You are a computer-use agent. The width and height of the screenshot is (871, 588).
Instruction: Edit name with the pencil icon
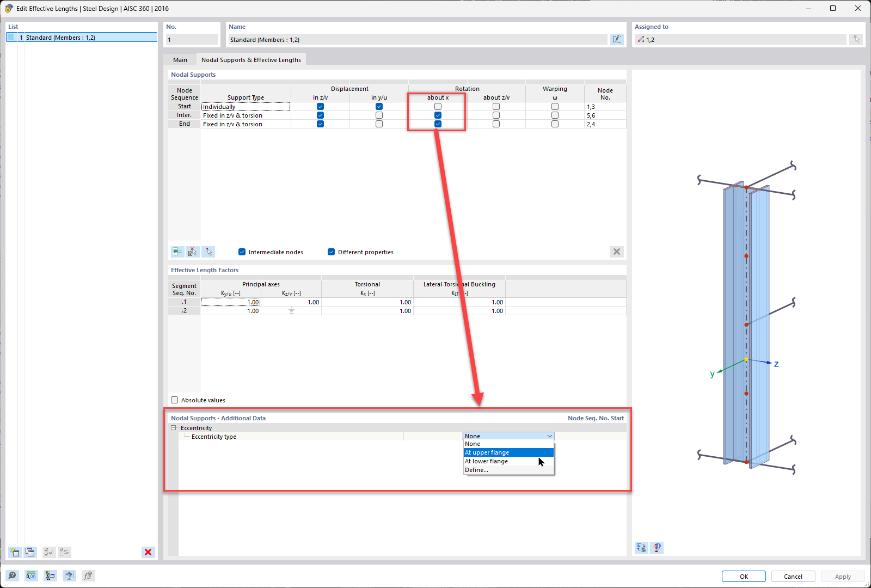click(x=616, y=39)
